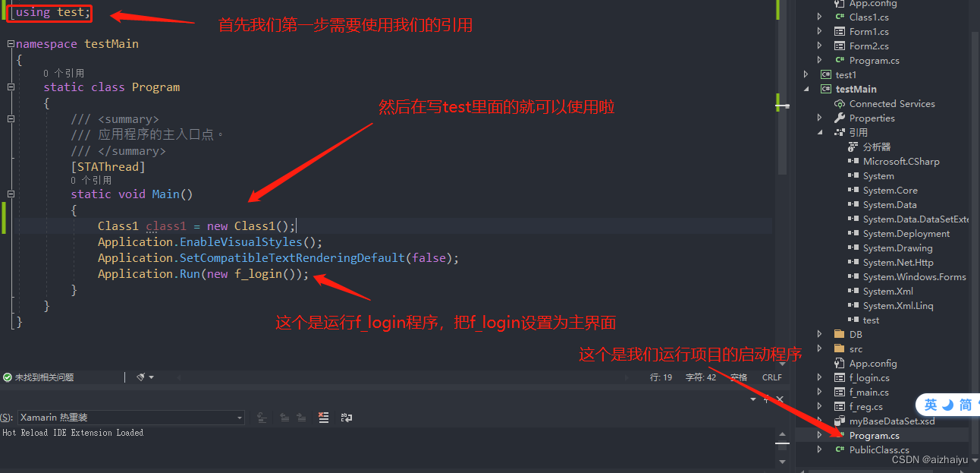Click the green checkmark no issues indicator
Viewport: 980px width, 473px height.
8,377
